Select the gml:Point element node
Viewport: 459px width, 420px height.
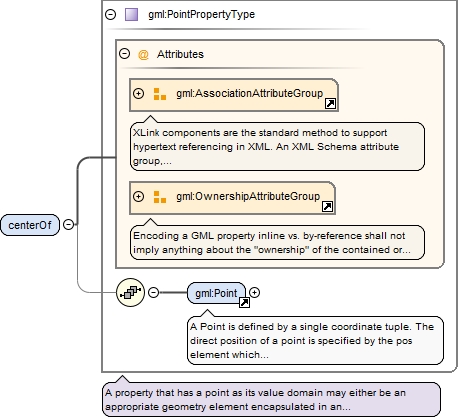pyautogui.click(x=216, y=293)
